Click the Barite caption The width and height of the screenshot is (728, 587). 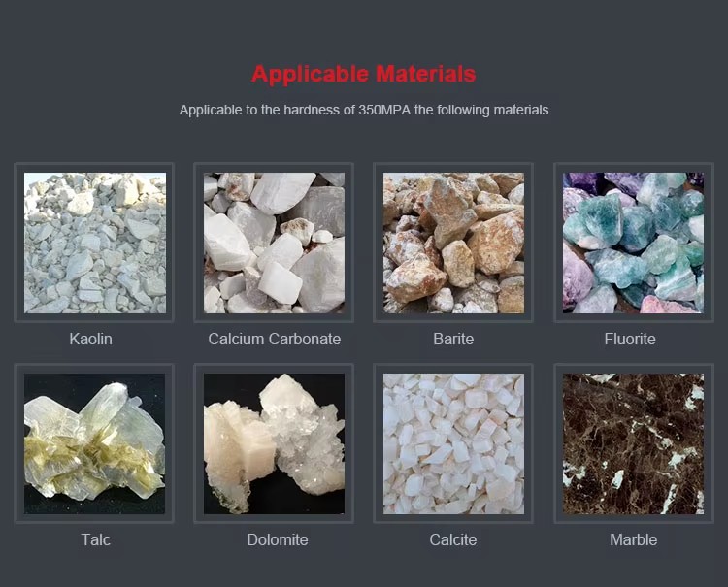point(453,339)
